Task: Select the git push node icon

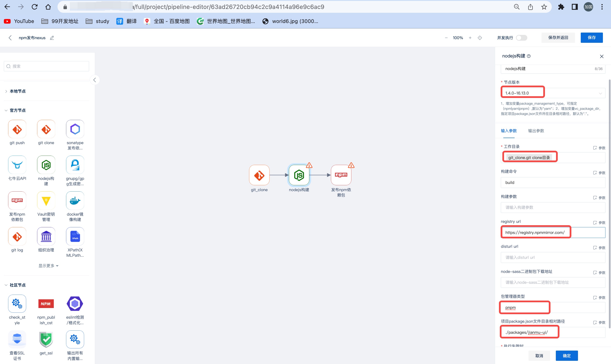Action: pos(17,129)
